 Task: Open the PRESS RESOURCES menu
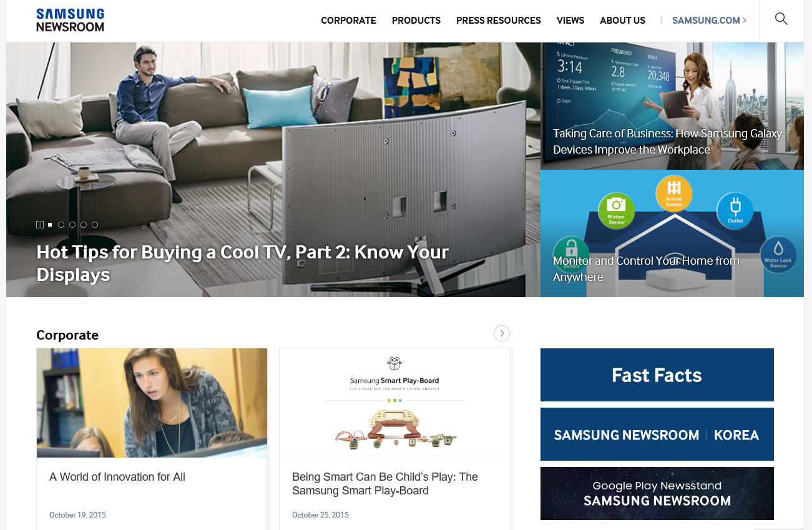click(x=499, y=21)
